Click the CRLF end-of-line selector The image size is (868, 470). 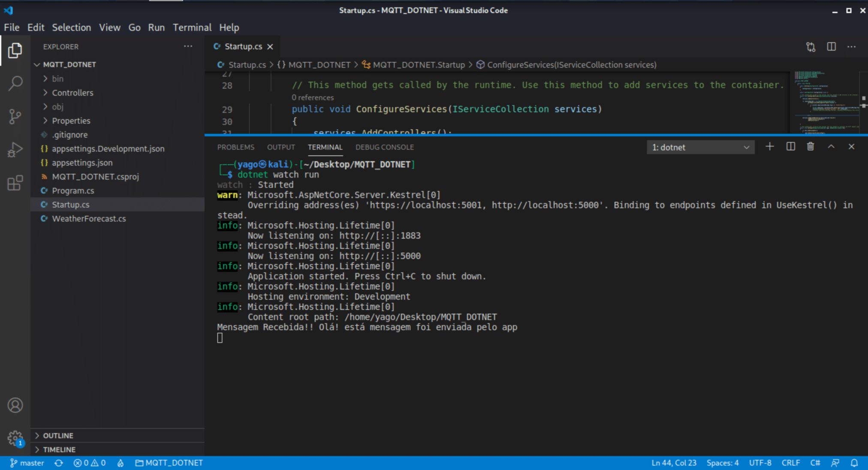pos(790,463)
